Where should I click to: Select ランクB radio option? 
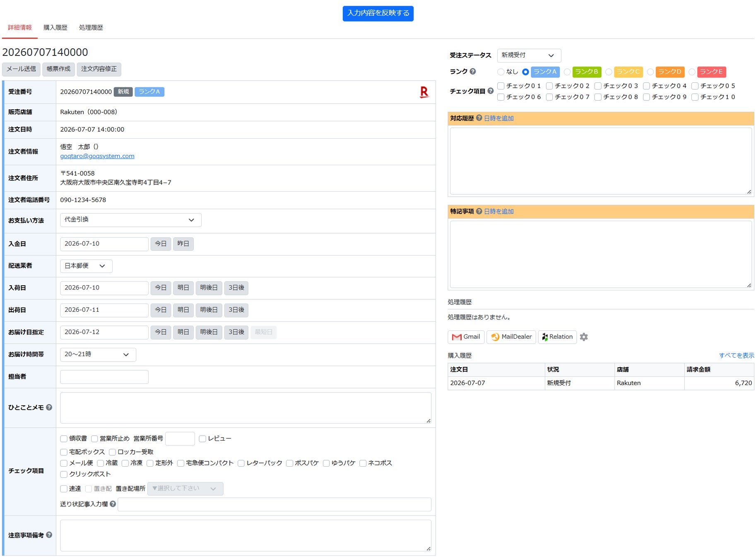pos(567,72)
